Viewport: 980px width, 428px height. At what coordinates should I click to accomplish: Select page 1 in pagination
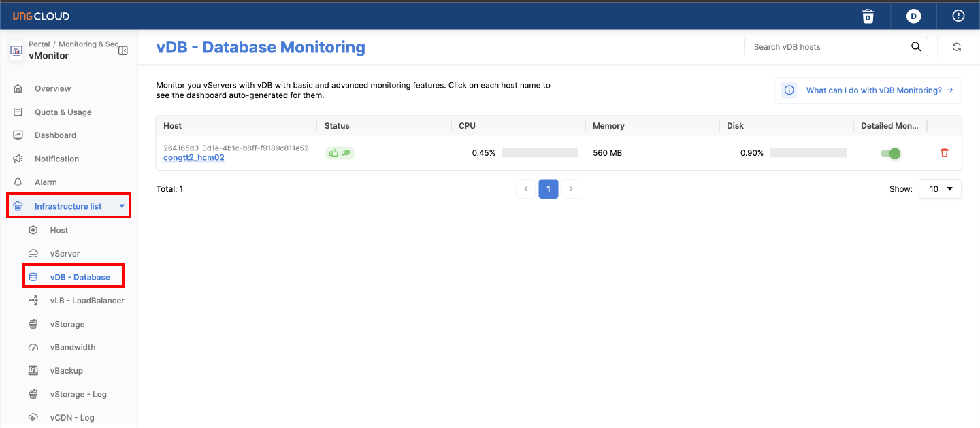coord(548,189)
